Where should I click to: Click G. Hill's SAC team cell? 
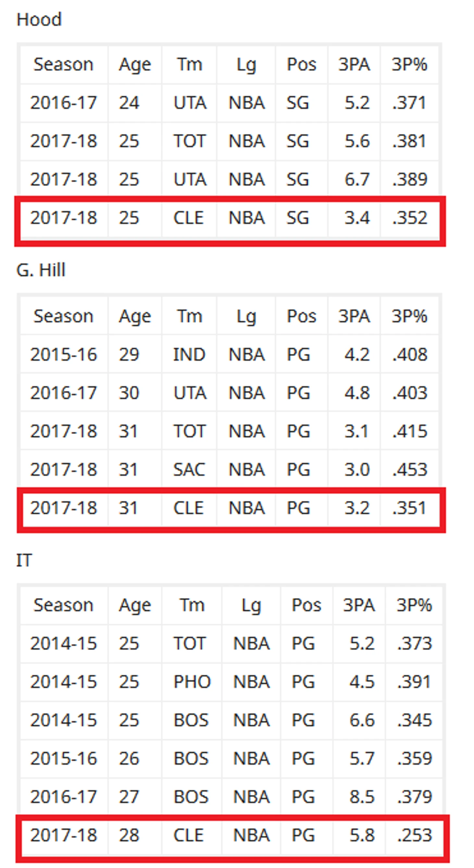click(189, 469)
